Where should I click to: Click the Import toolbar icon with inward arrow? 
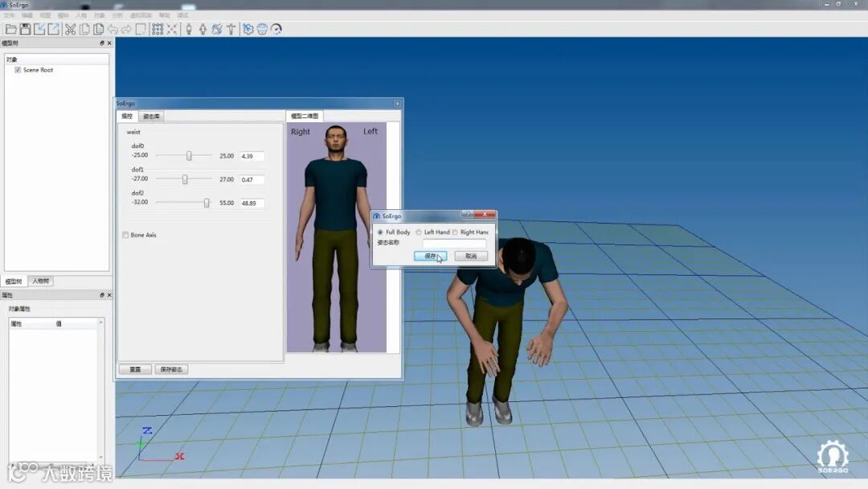click(39, 29)
